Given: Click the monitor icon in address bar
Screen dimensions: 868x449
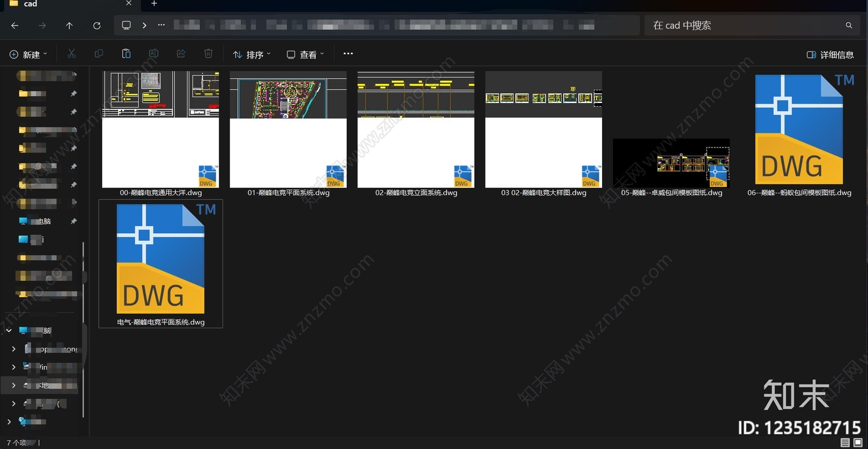Looking at the screenshot, I should coord(126,25).
